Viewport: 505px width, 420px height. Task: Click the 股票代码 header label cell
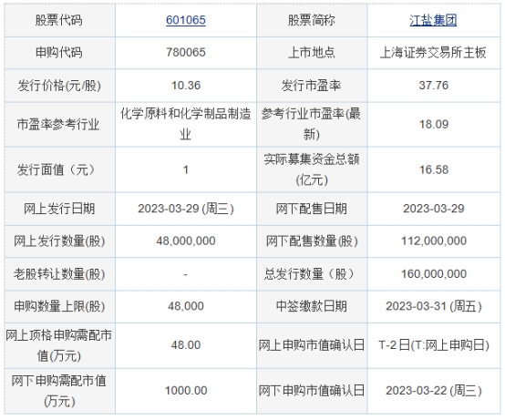(59, 20)
